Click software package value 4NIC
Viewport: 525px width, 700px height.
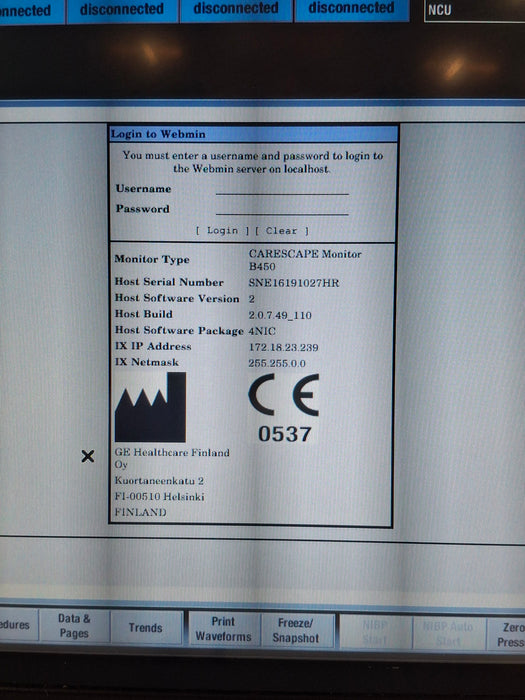coord(262,331)
